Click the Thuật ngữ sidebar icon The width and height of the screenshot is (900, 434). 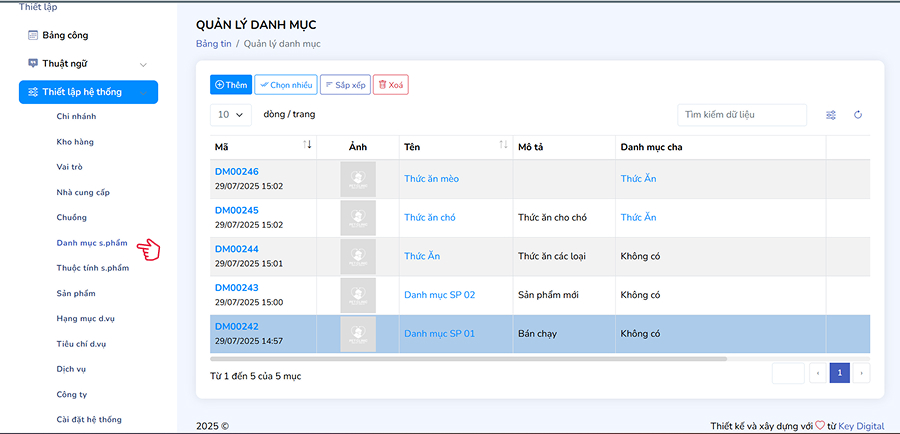(33, 63)
